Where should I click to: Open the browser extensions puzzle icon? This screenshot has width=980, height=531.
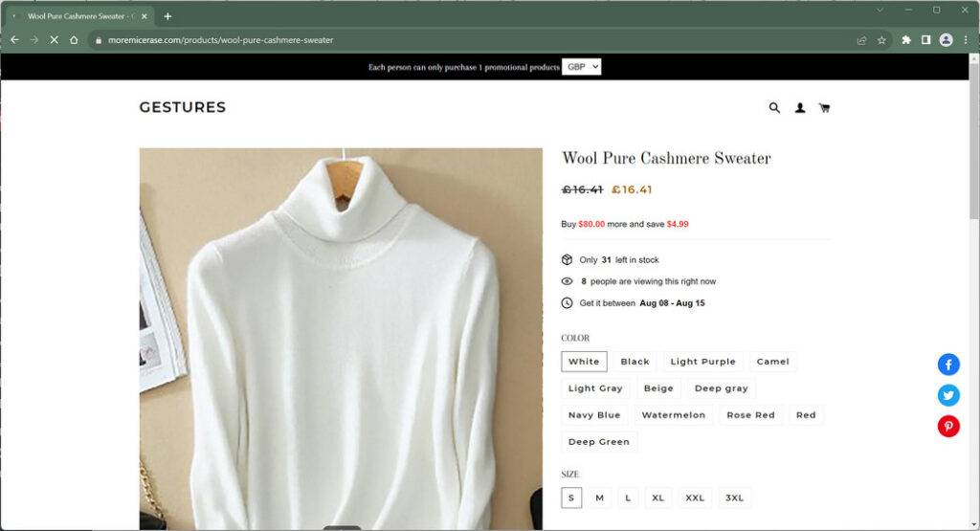[906, 40]
